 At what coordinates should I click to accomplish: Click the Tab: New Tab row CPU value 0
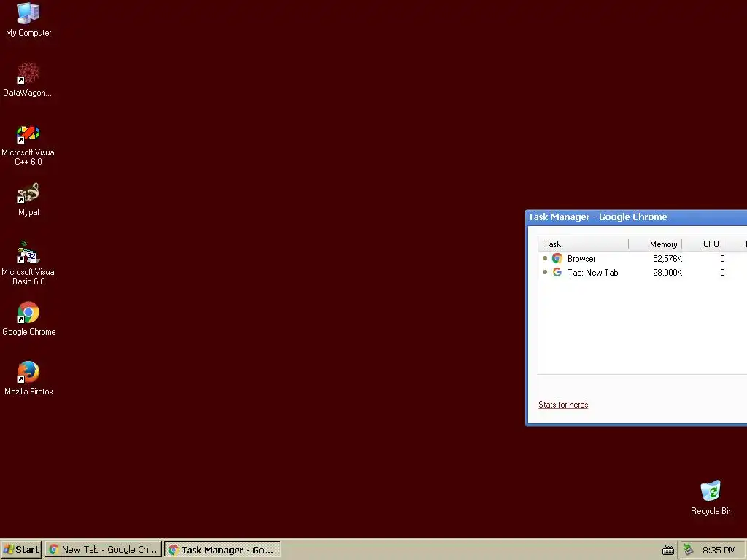pos(722,273)
